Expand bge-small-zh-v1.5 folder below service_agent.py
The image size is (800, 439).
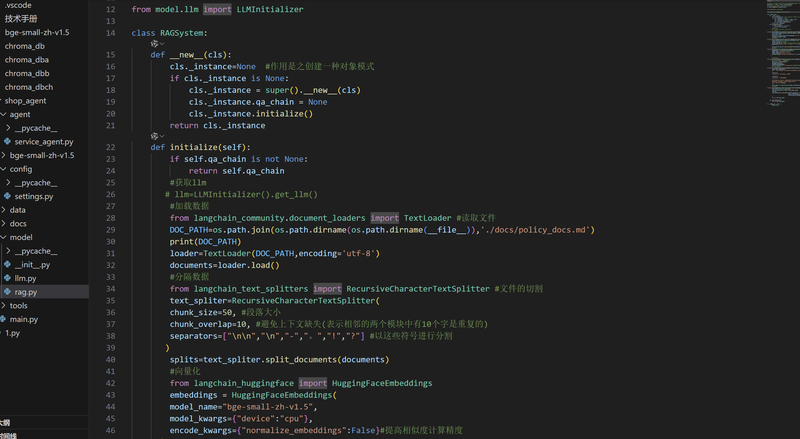[3, 155]
